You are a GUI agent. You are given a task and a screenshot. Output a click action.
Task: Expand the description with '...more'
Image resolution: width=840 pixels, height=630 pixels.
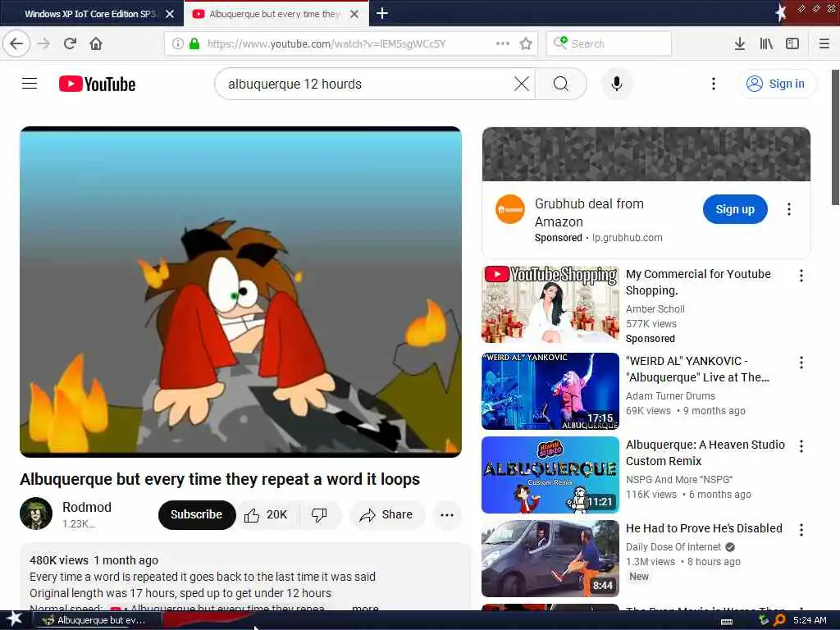tap(364, 608)
